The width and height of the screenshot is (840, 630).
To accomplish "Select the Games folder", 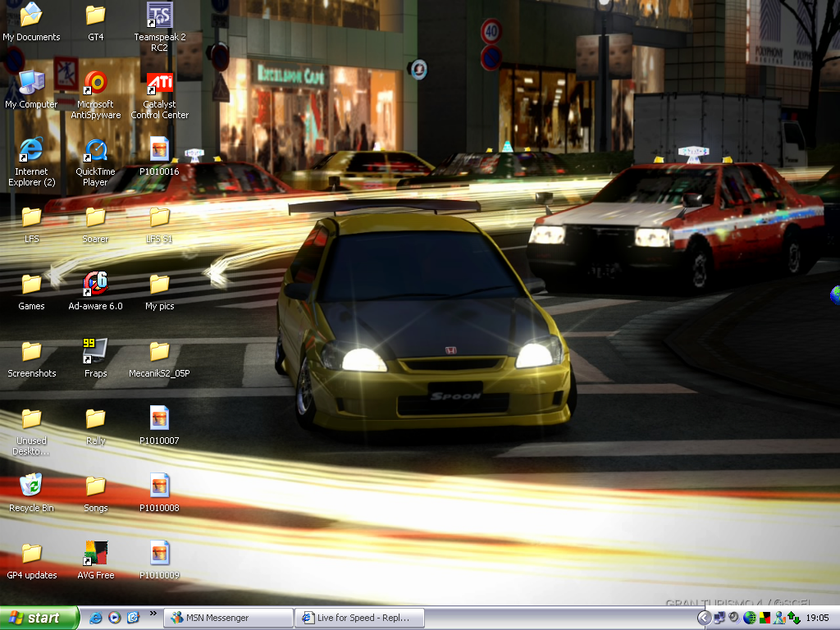I will coord(31,291).
